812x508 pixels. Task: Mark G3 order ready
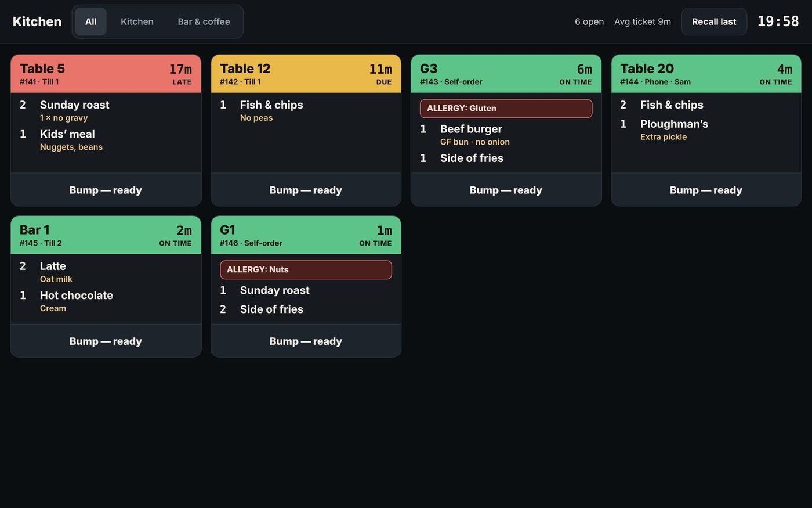coord(506,190)
